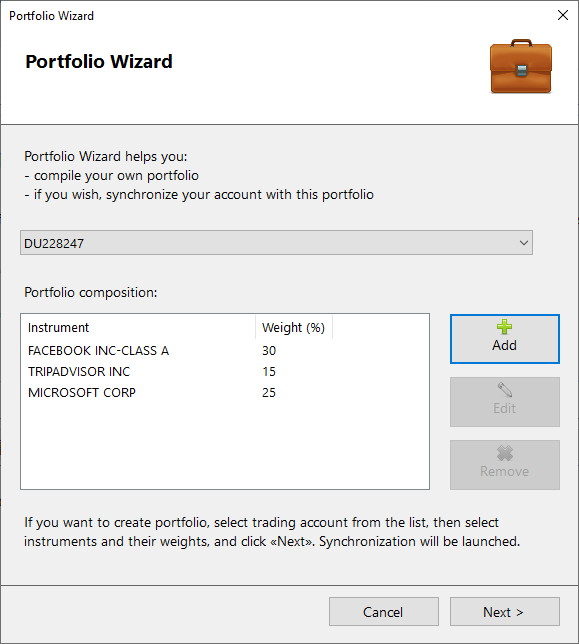Select the FACEBOOK INC-CLASS A row
Viewport: 579px width, 644px height.
[225, 350]
